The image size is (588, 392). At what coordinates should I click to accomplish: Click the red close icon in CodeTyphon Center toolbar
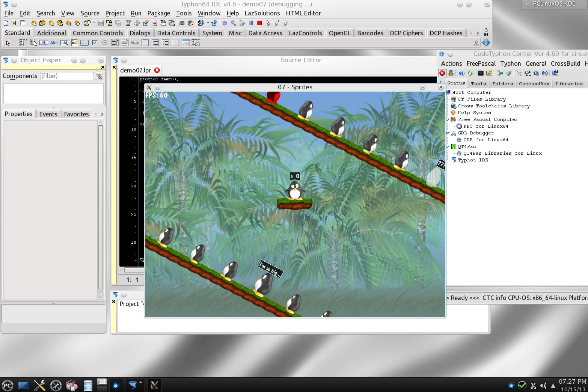coord(442,73)
